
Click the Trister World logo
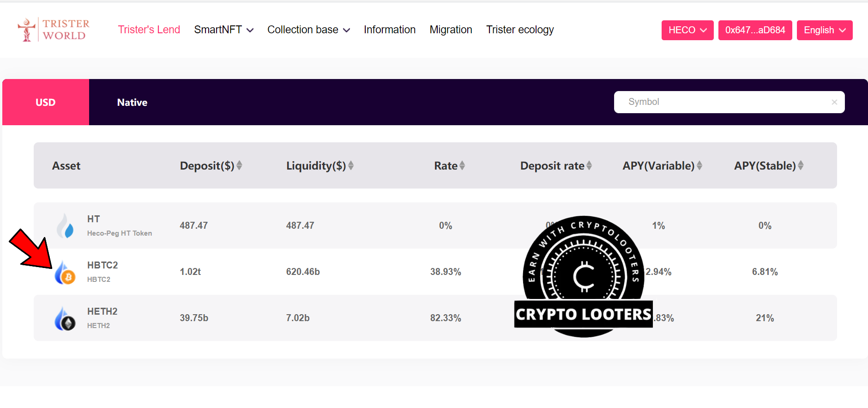[54, 30]
